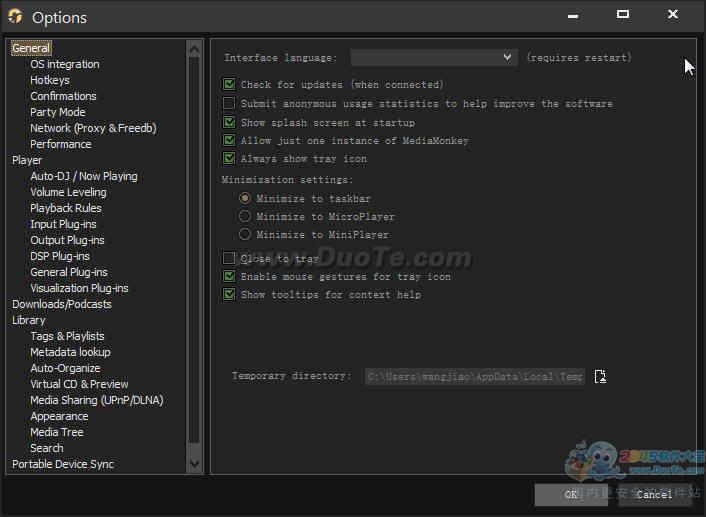Image resolution: width=706 pixels, height=517 pixels.
Task: Select the Player category
Action: [27, 160]
